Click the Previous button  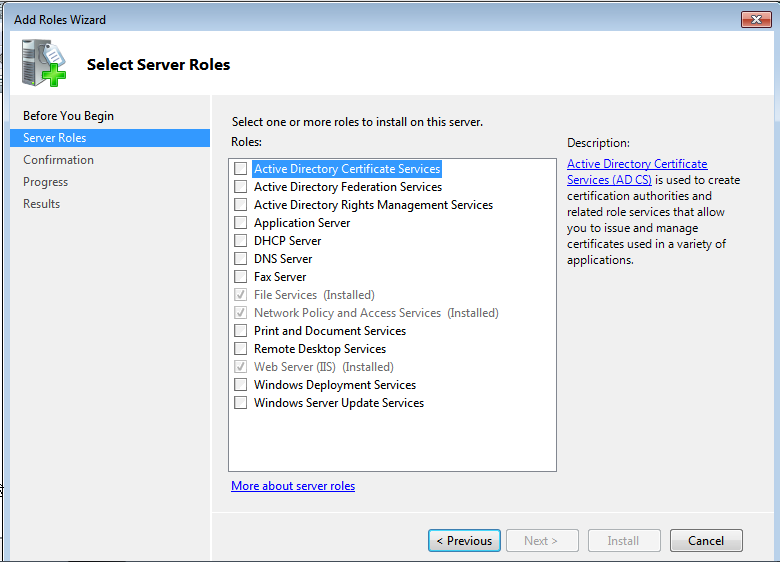[x=464, y=541]
